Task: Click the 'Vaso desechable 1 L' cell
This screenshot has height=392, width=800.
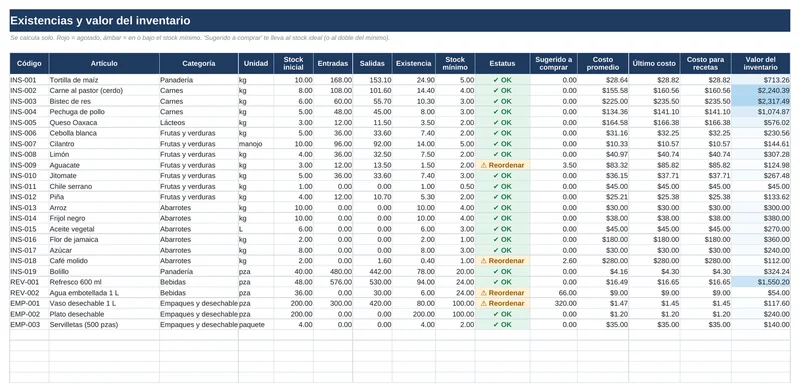Action: click(104, 303)
